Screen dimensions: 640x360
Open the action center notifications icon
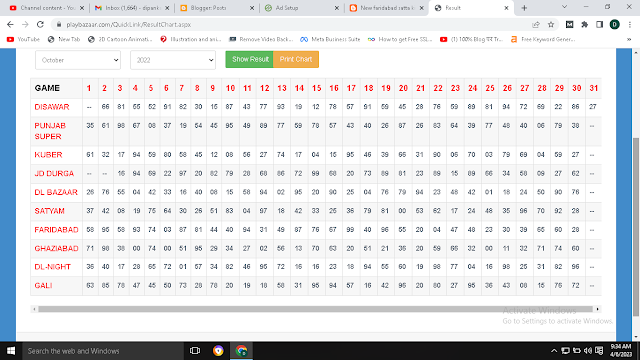tap(599, 351)
